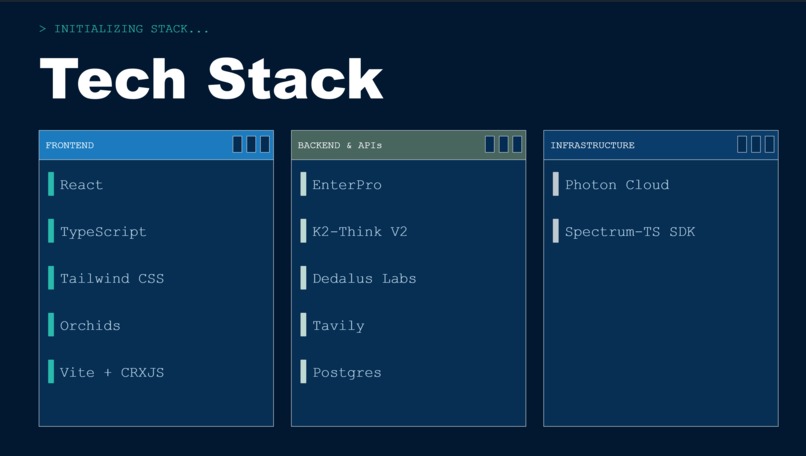The width and height of the screenshot is (806, 456).
Task: Click the gray marker beside Photon Cloud
Action: tap(556, 184)
